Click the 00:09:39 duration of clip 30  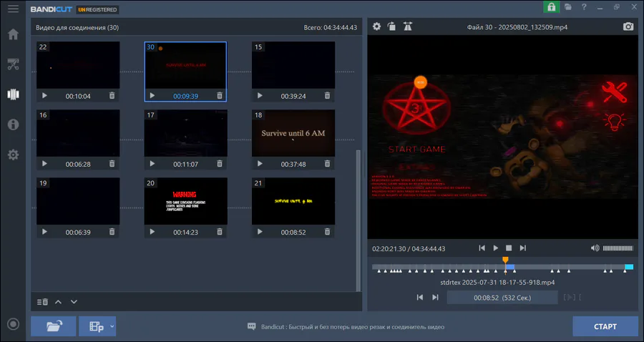(x=185, y=96)
